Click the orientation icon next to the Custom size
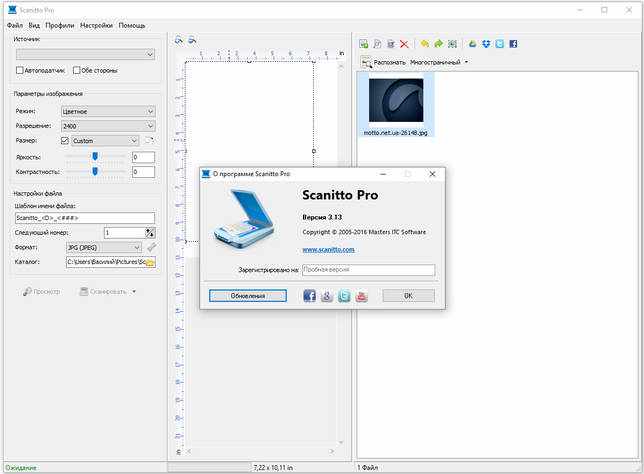This screenshot has height=474, width=644. coord(150,141)
